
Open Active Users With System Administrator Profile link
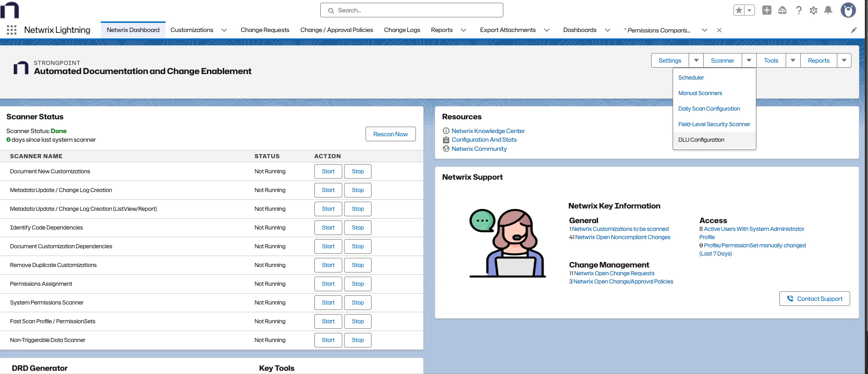[x=752, y=233]
